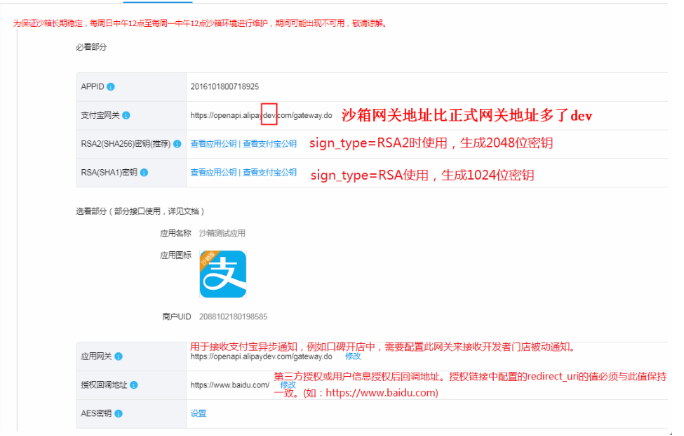Image resolution: width=684 pixels, height=436 pixels.
Task: Click the APPID row label
Action: point(92,86)
